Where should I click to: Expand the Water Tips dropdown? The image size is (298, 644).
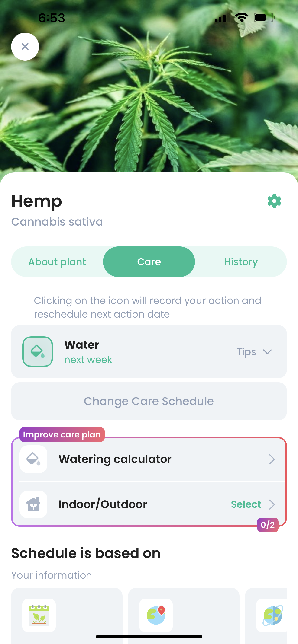pyautogui.click(x=254, y=352)
